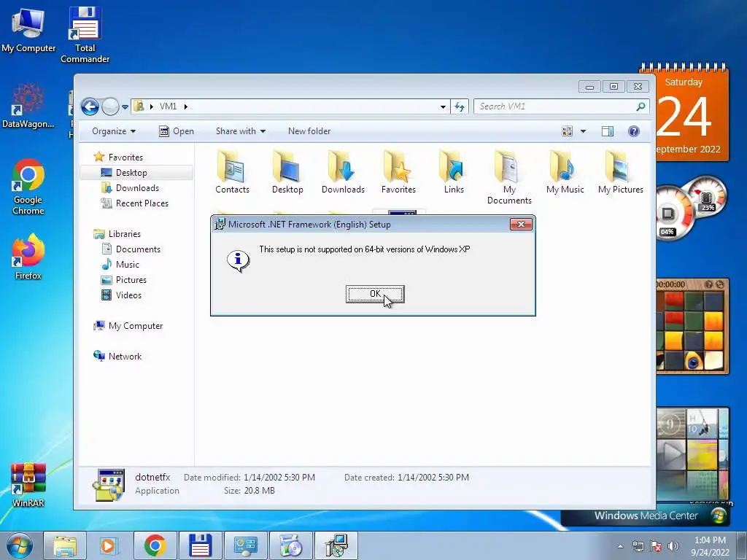
Task: Select the Downloads folder in file pane
Action: (343, 171)
